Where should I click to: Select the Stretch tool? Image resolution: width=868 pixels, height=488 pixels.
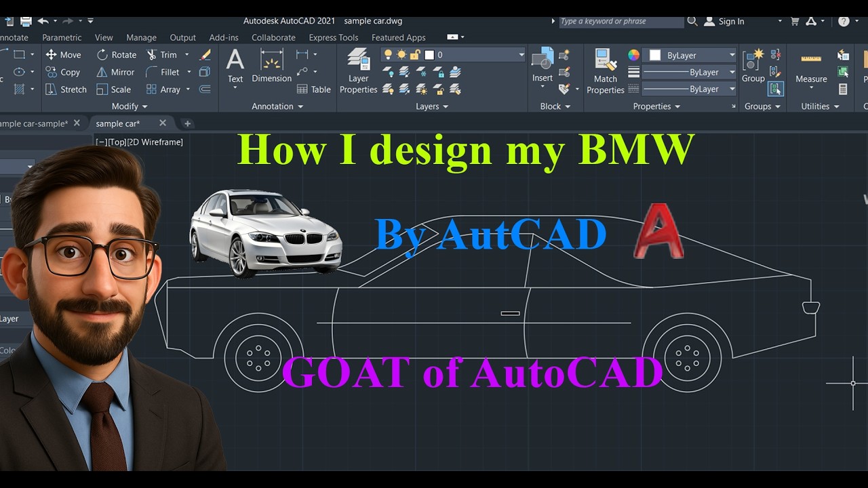[x=66, y=89]
